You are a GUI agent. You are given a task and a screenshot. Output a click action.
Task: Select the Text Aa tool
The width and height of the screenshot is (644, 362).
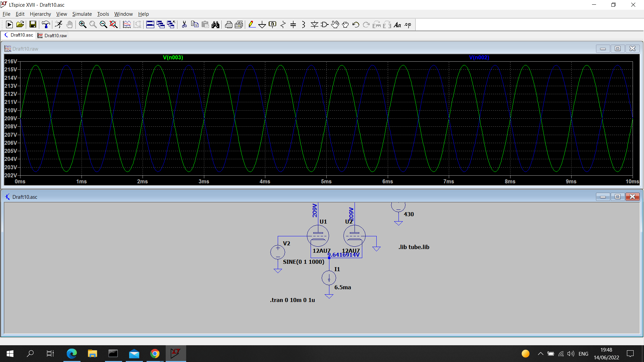397,24
